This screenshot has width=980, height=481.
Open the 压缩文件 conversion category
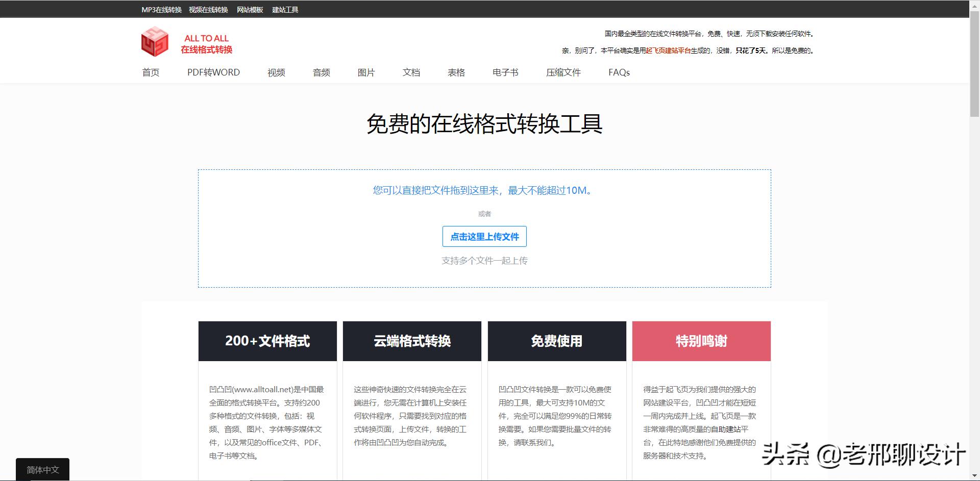[563, 72]
